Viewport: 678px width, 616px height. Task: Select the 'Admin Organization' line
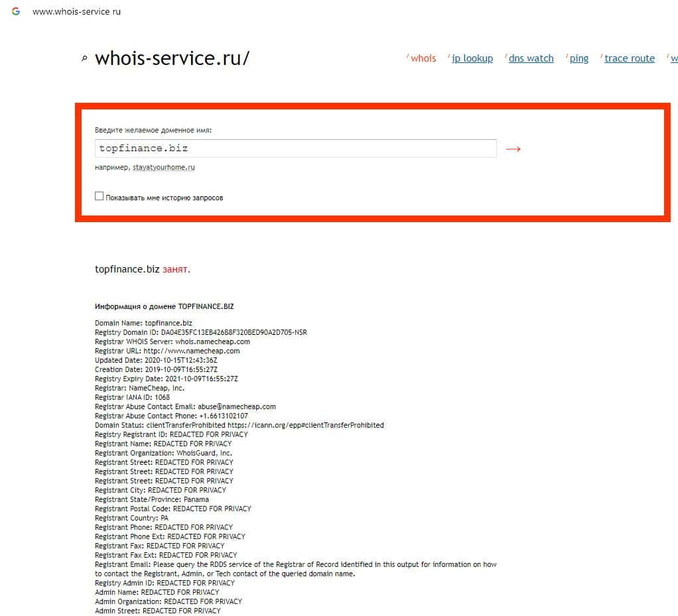click(x=169, y=602)
